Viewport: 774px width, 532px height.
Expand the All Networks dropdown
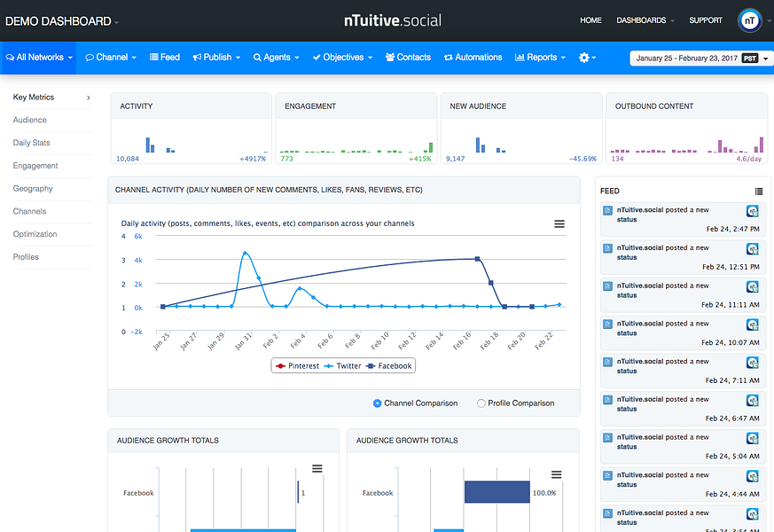39,56
